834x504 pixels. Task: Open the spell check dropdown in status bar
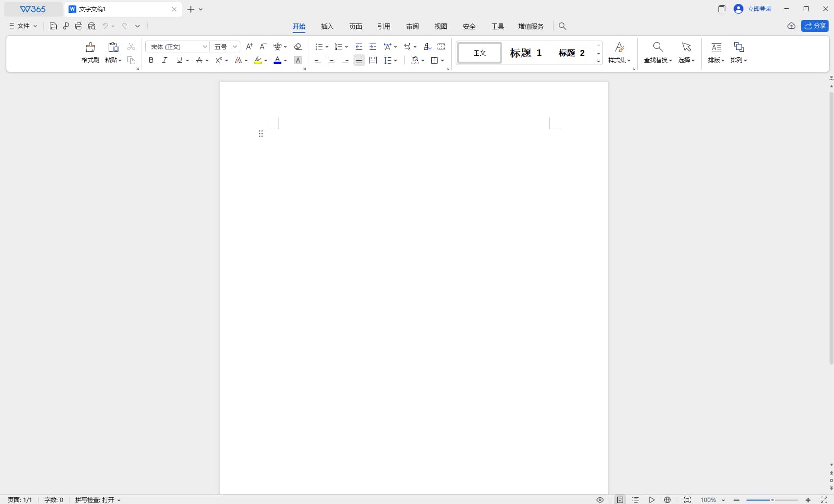98,500
